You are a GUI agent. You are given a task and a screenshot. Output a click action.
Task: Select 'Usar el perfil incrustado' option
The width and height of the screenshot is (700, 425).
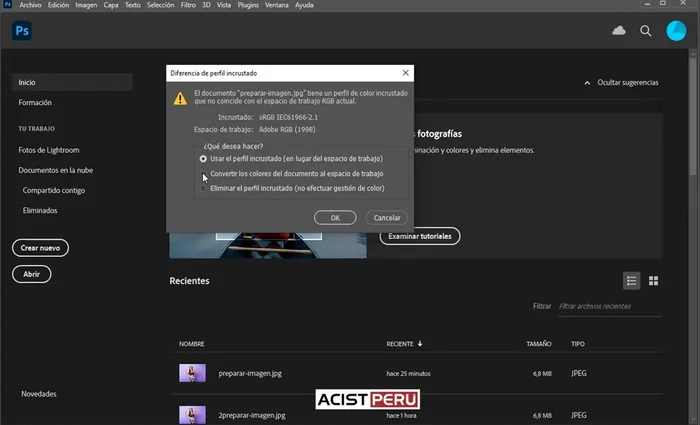pyautogui.click(x=204, y=158)
